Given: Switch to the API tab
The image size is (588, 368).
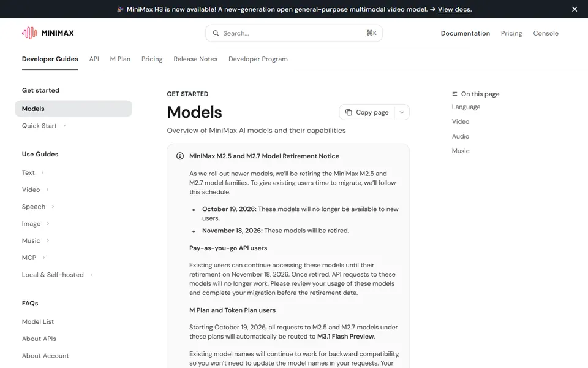Looking at the screenshot, I should click(94, 59).
